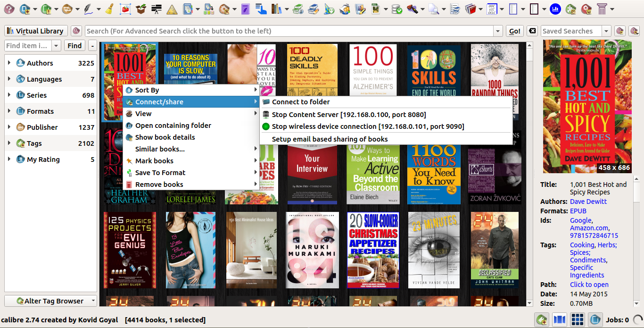The height and width of the screenshot is (328, 644).
Task: Click the open box with green arrow icon
Action: 140,8
